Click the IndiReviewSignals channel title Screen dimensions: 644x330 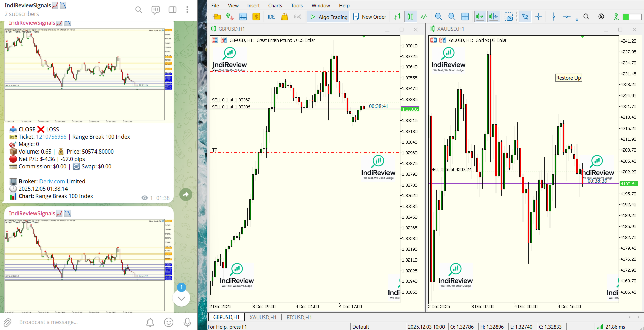coord(28,5)
